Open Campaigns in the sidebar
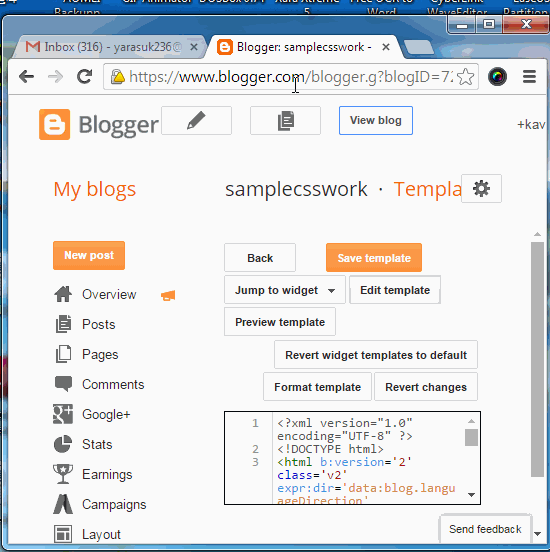This screenshot has width=550, height=552. tap(114, 504)
